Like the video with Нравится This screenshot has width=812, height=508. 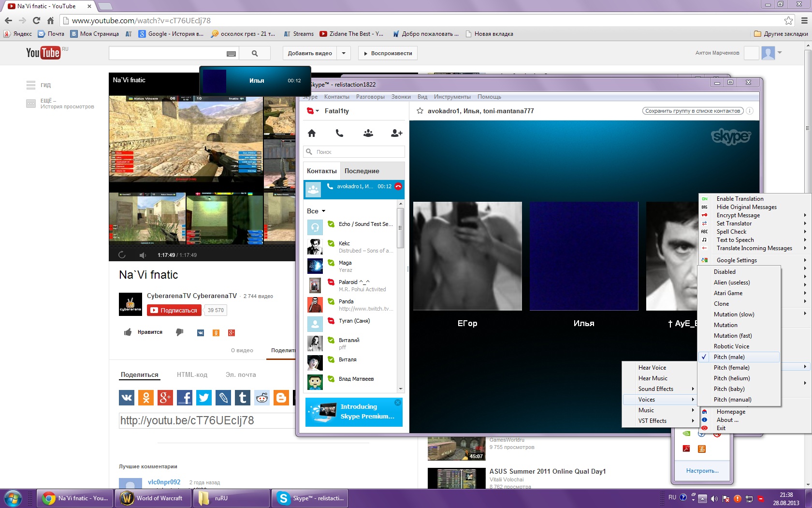pos(143,332)
